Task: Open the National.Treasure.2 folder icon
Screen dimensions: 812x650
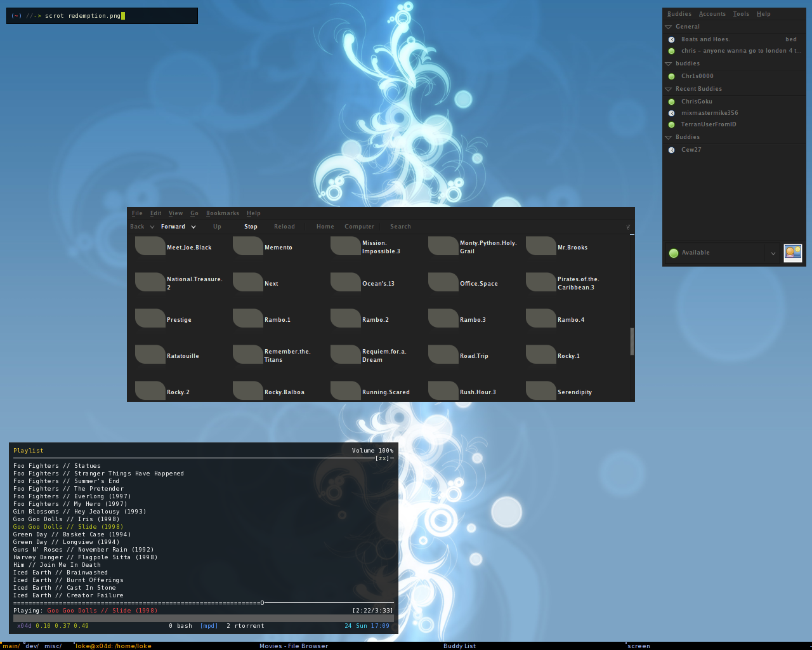Action: (150, 282)
